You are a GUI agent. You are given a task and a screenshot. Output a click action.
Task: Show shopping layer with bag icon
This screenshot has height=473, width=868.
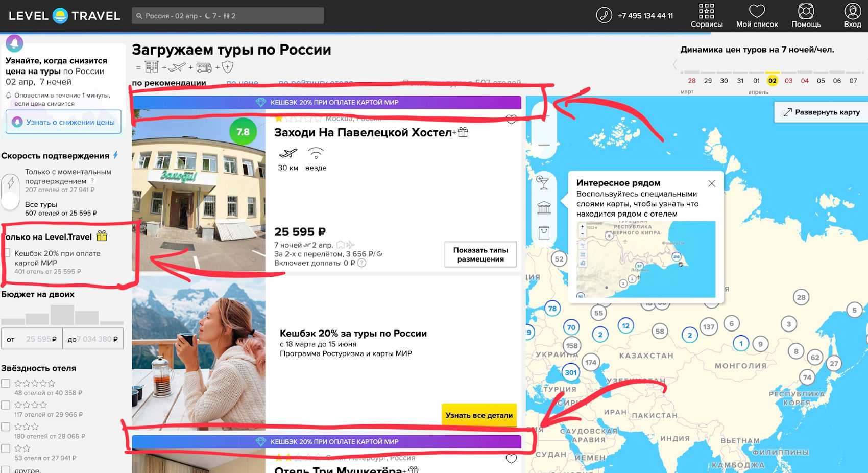(x=544, y=233)
